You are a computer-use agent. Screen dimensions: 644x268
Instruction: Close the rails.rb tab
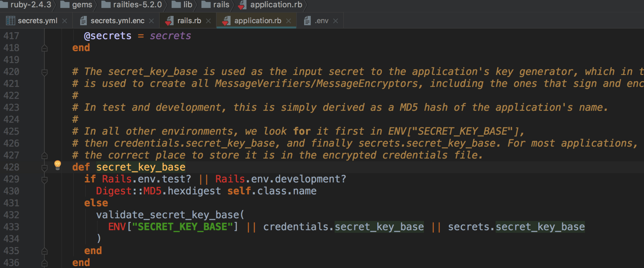(x=208, y=21)
